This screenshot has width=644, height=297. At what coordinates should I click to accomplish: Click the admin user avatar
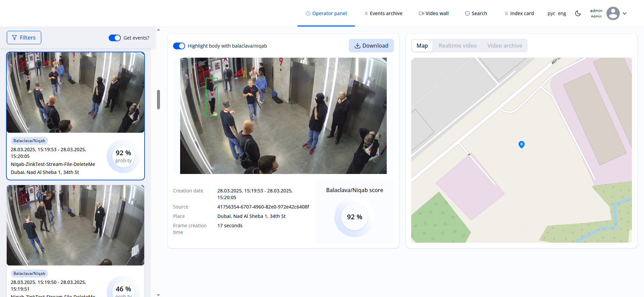pos(613,13)
